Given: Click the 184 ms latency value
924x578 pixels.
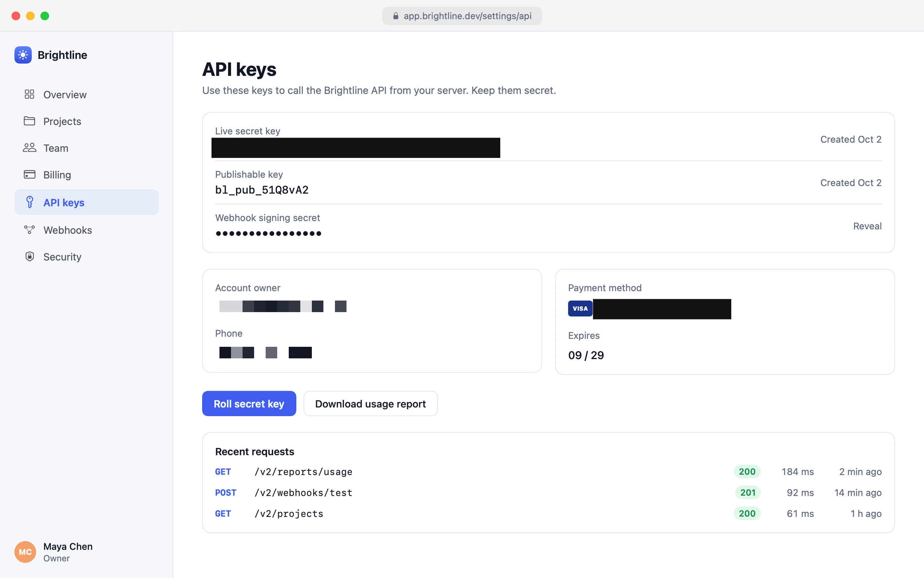Looking at the screenshot, I should pos(797,471).
